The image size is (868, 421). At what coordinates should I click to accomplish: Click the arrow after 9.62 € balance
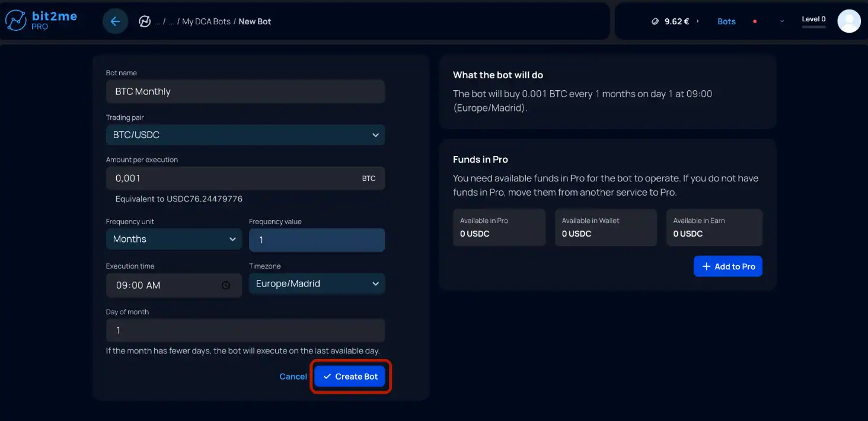point(698,21)
